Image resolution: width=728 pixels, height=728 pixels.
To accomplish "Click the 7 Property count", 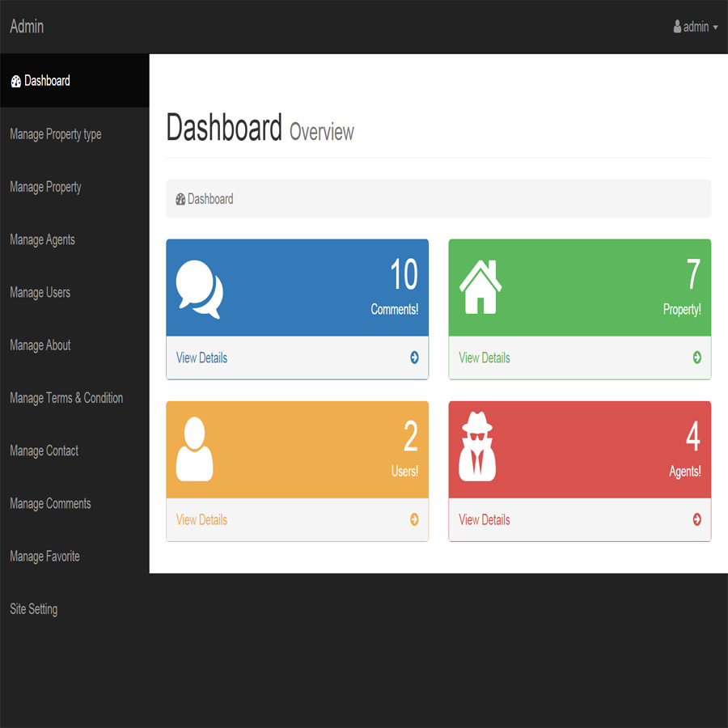I will (x=694, y=274).
